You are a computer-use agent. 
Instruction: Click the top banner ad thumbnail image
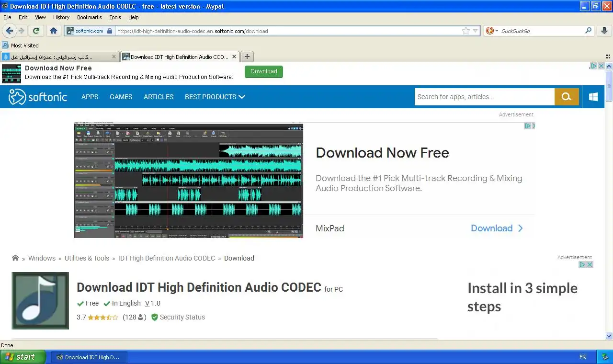(x=11, y=74)
